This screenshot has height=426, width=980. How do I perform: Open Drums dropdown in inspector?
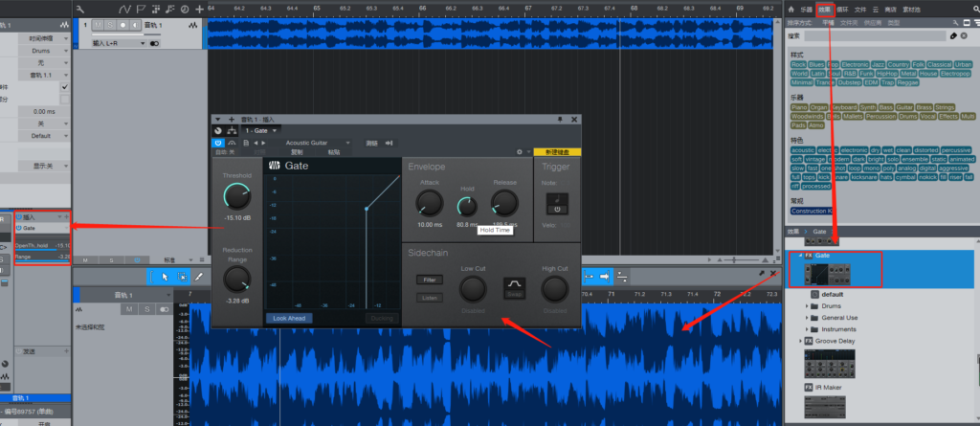44,51
